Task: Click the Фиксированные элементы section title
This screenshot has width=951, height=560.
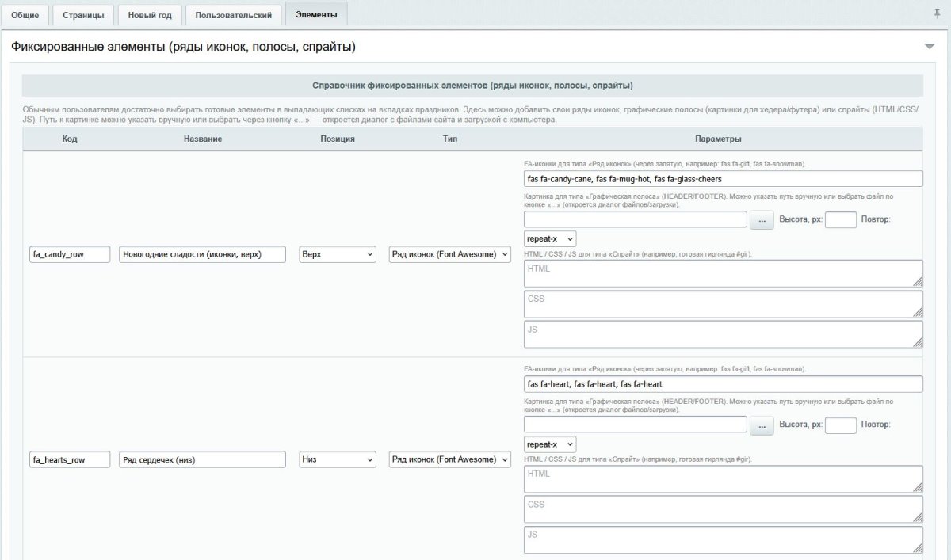Action: [183, 47]
